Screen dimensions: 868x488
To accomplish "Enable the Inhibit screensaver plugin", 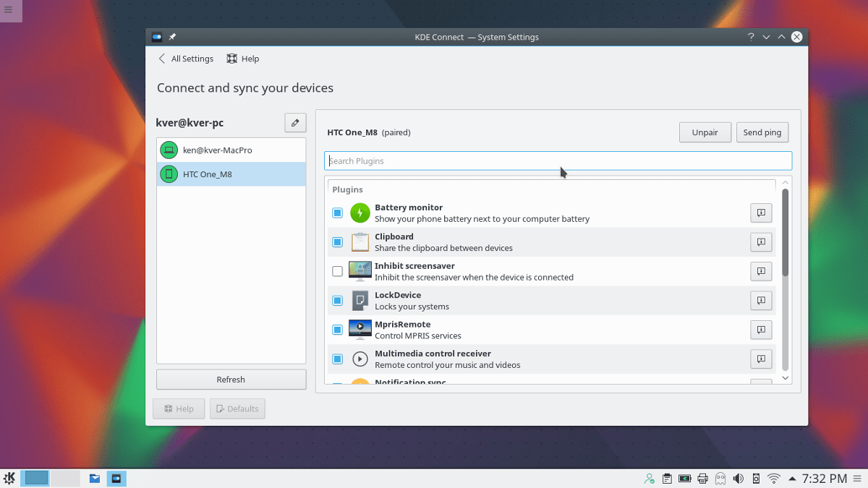I will (337, 271).
